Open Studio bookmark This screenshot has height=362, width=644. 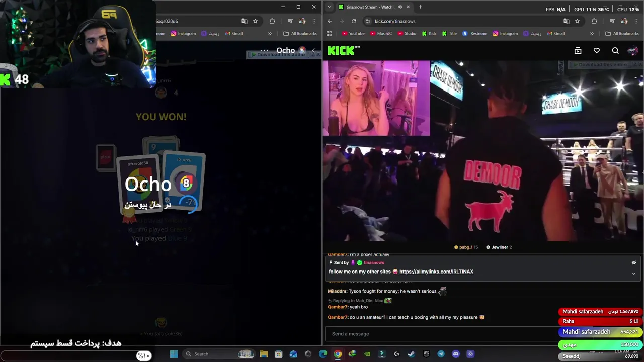click(407, 34)
